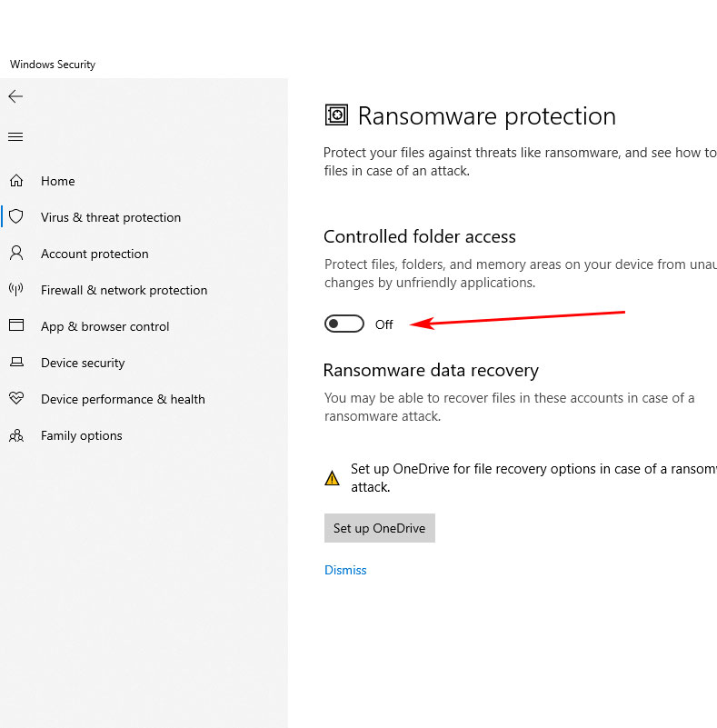Click the App & browser control window icon
This screenshot has height=728, width=717.
click(16, 325)
